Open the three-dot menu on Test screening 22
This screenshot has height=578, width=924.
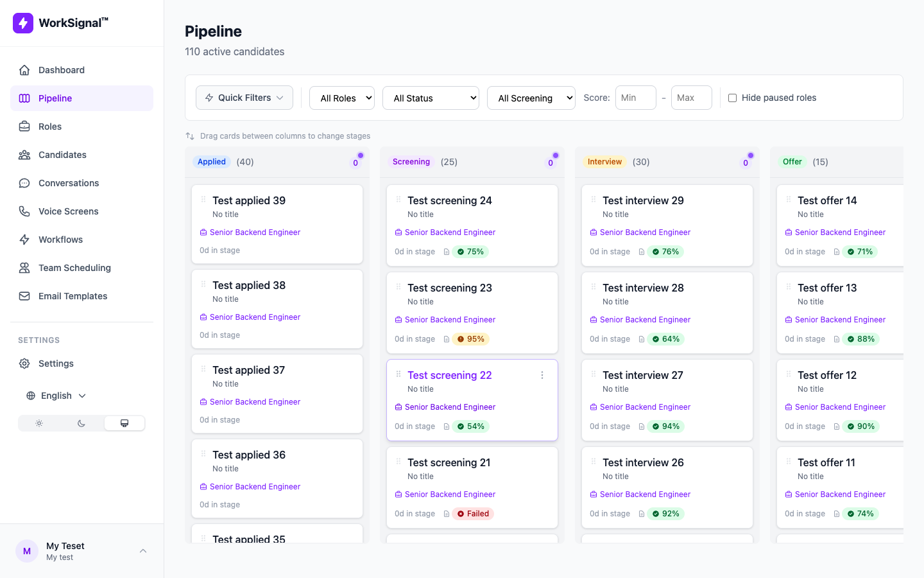(542, 374)
